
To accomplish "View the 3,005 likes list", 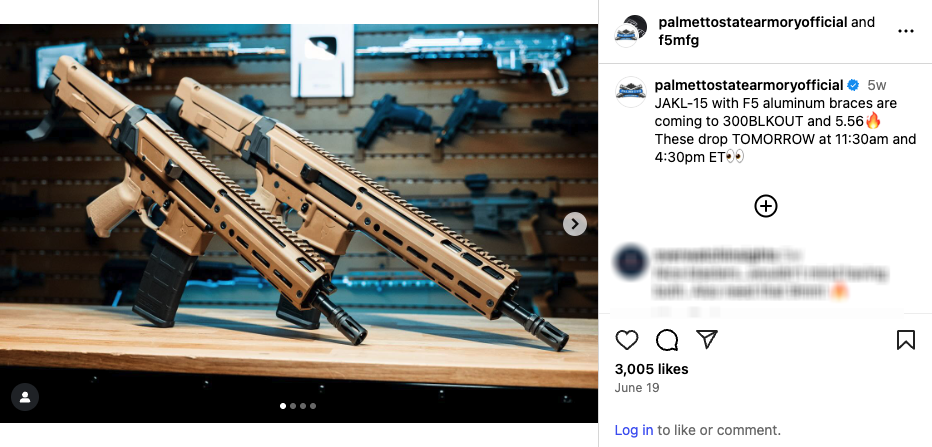I will pos(651,369).
